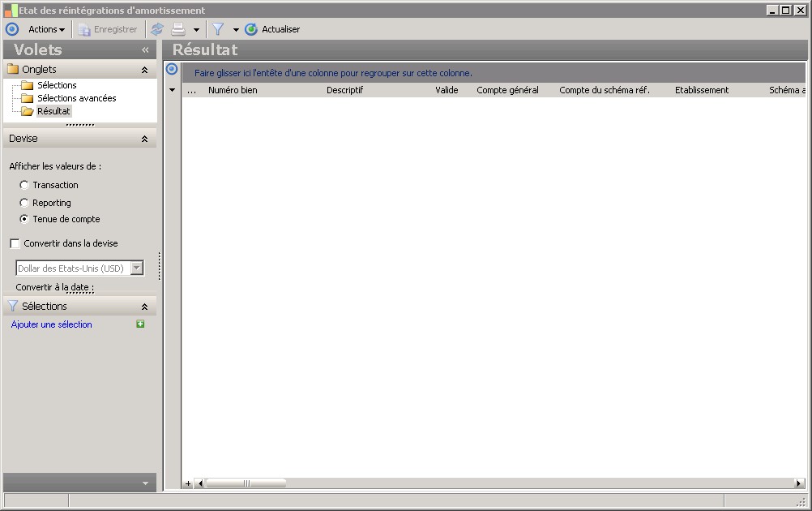Select the Résultat tree item
This screenshot has width=812, height=511.
point(53,111)
